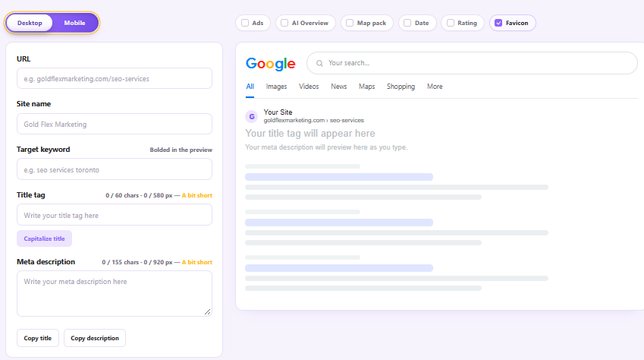Click the Google logo in preview

pyautogui.click(x=270, y=64)
